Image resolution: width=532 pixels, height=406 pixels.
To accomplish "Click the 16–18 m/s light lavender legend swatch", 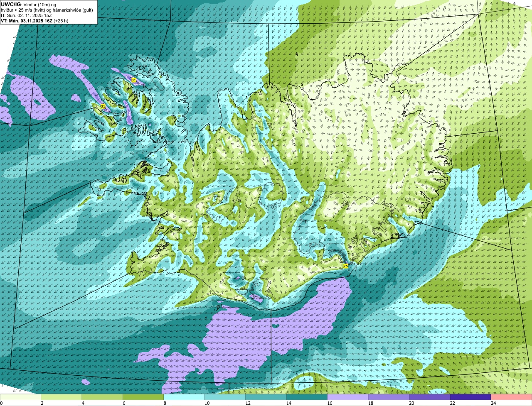I will [348, 397].
